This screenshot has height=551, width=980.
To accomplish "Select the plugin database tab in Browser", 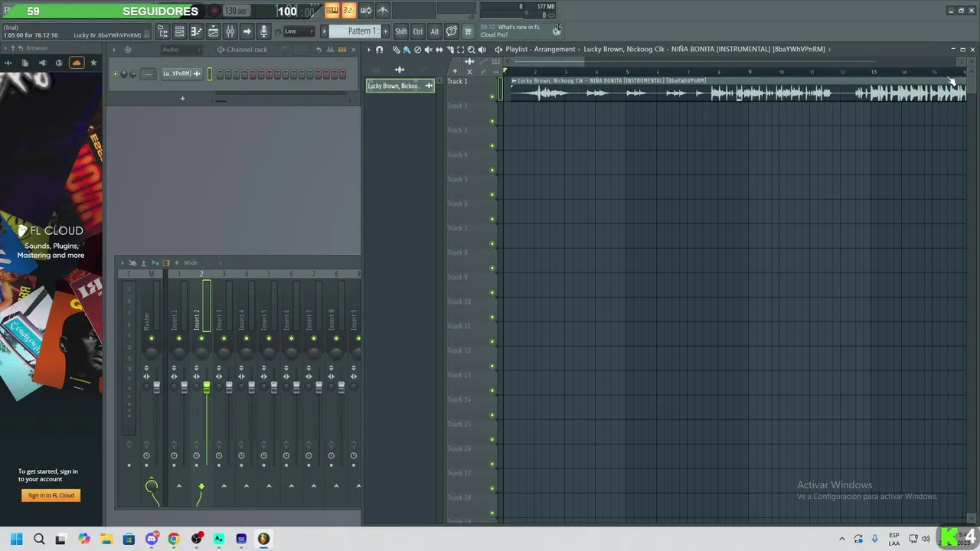I will tap(43, 63).
